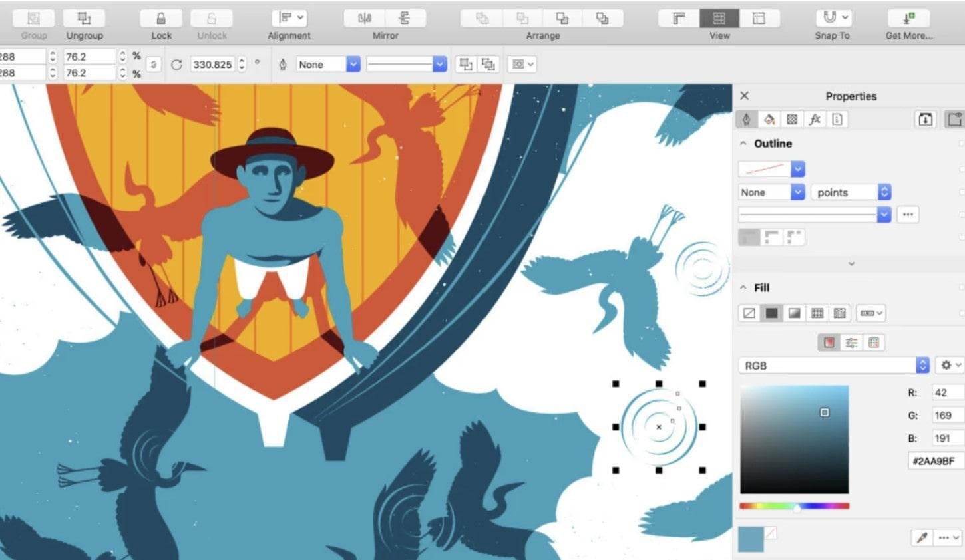This screenshot has width=965, height=560.
Task: Choose the vector pattern fill option
Action: point(817,313)
